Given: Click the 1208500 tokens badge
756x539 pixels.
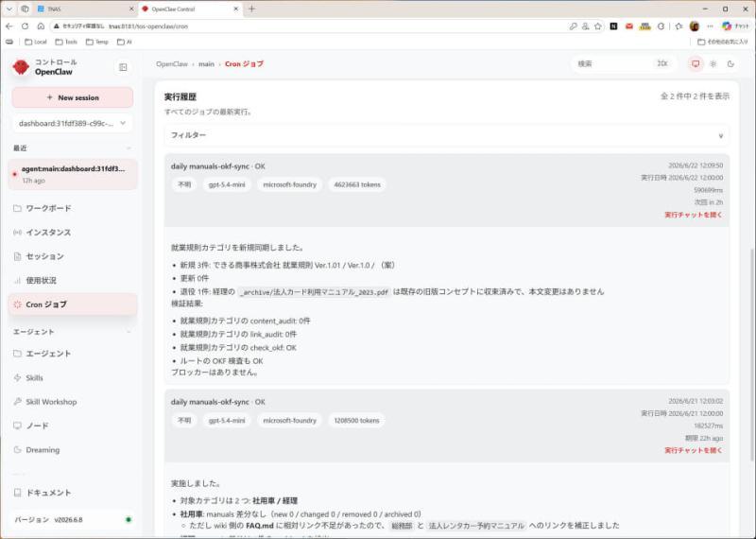Looking at the screenshot, I should [x=357, y=421].
